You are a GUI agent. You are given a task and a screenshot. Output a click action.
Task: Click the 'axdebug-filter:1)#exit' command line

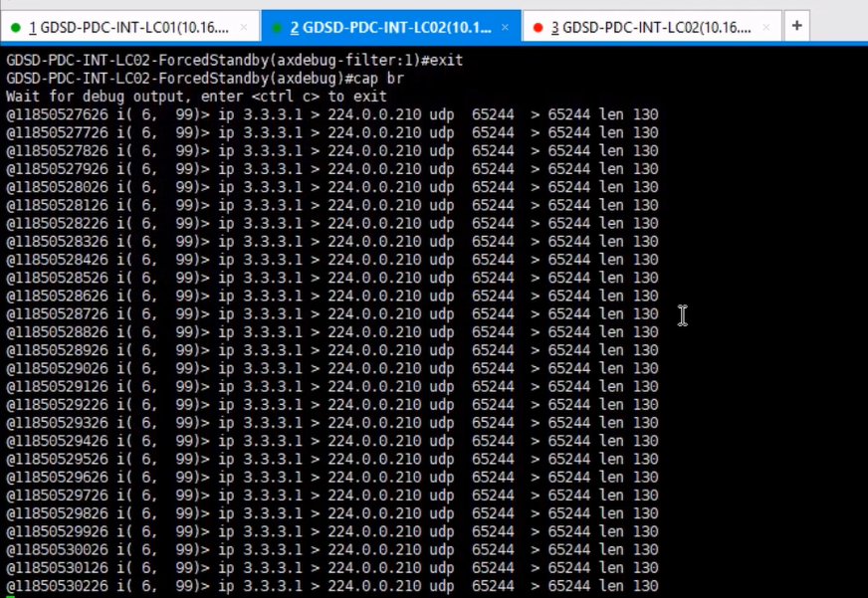[235, 61]
